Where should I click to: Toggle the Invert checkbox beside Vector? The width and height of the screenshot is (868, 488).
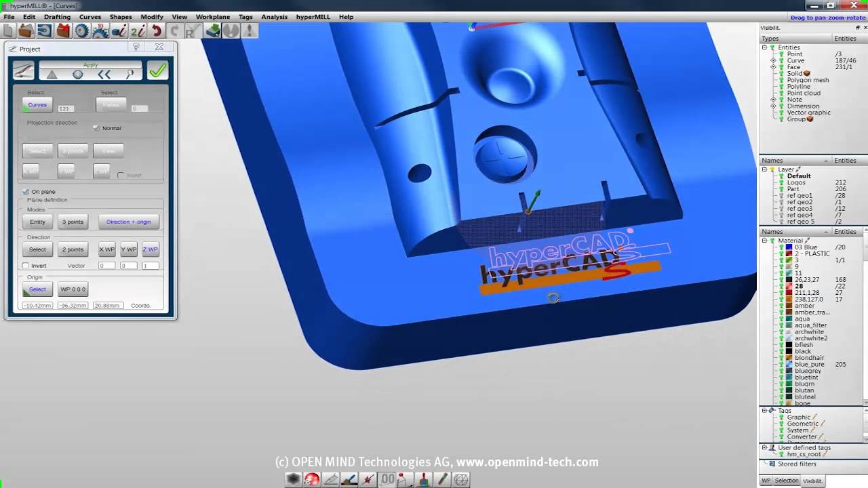26,266
